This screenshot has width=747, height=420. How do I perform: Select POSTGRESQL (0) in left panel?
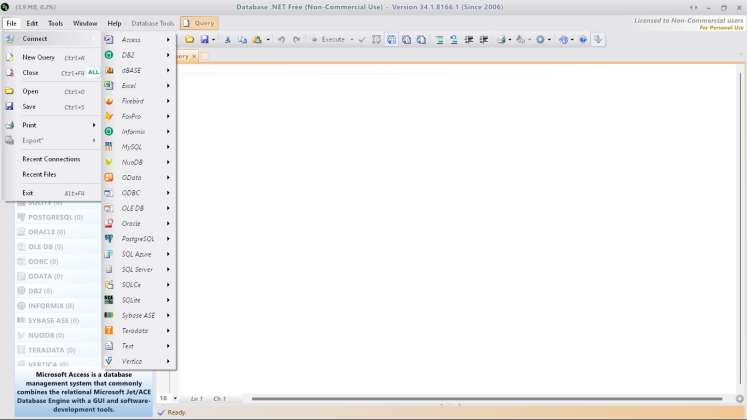[56, 217]
